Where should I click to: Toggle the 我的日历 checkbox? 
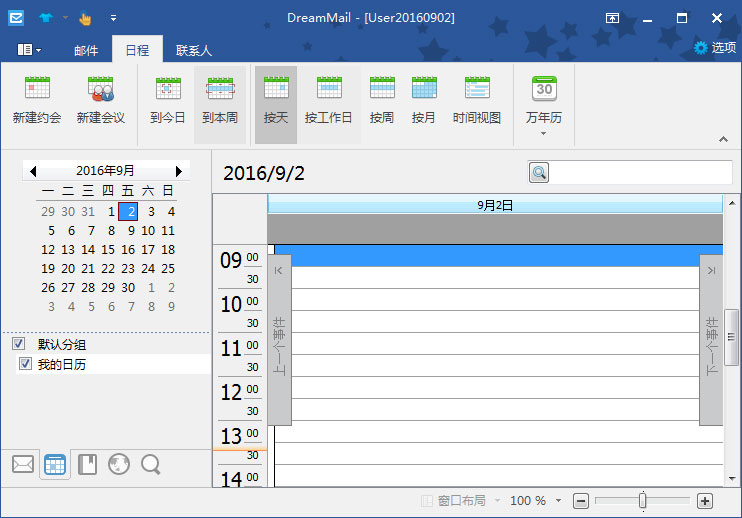[x=25, y=364]
